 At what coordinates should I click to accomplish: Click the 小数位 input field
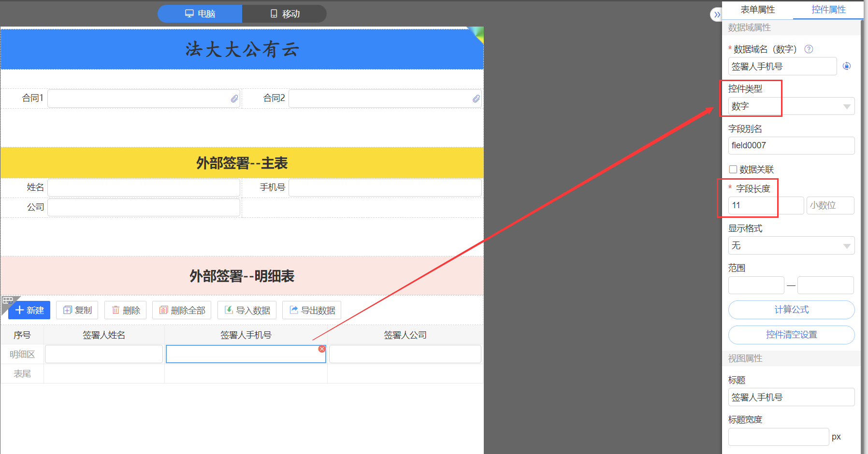(x=830, y=205)
